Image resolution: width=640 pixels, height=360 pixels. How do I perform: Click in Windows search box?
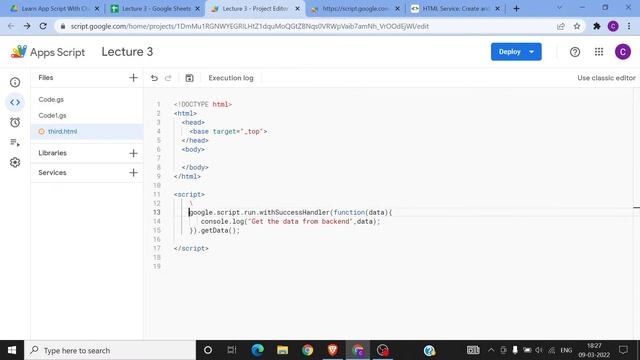click(x=110, y=350)
